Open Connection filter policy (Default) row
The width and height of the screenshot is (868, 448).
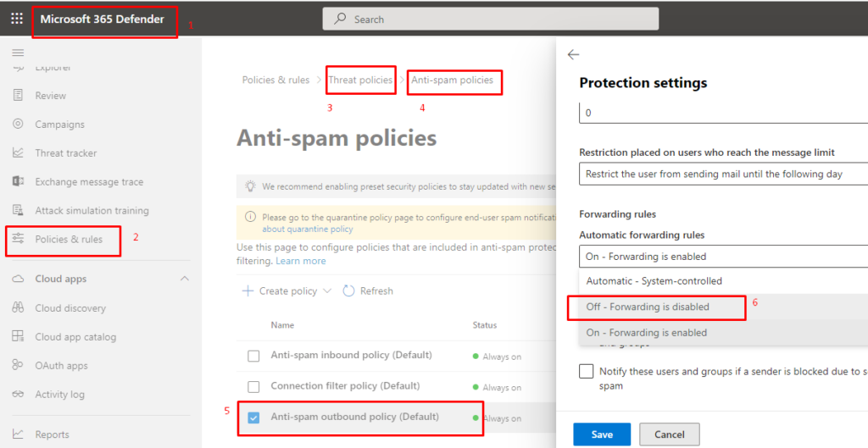pyautogui.click(x=345, y=385)
